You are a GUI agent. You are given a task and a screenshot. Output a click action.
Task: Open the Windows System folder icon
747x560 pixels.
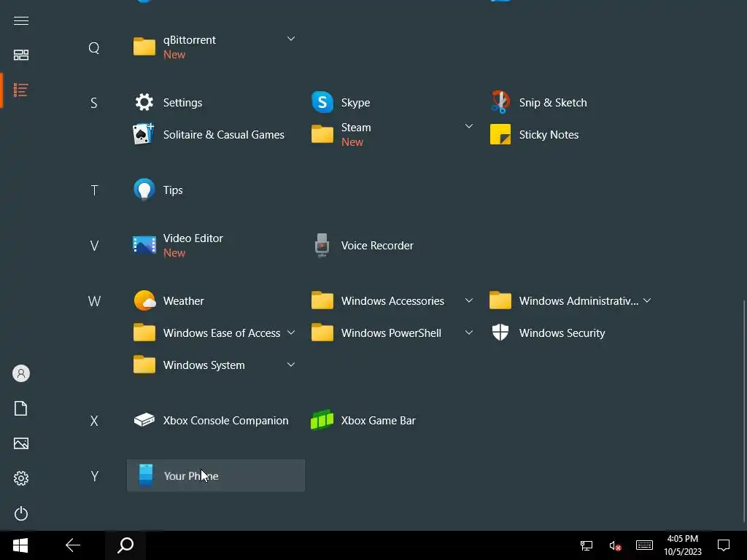coord(144,365)
